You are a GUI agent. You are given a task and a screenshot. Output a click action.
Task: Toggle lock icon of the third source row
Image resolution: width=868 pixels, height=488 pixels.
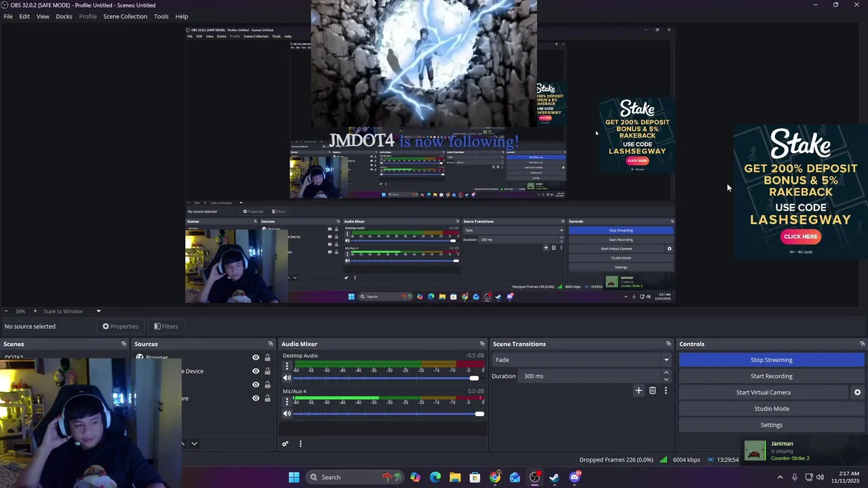267,384
